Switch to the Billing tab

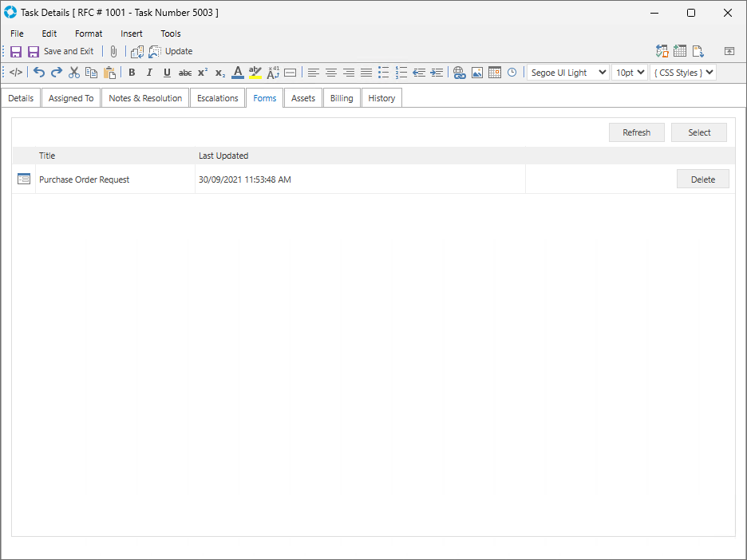pyautogui.click(x=342, y=98)
